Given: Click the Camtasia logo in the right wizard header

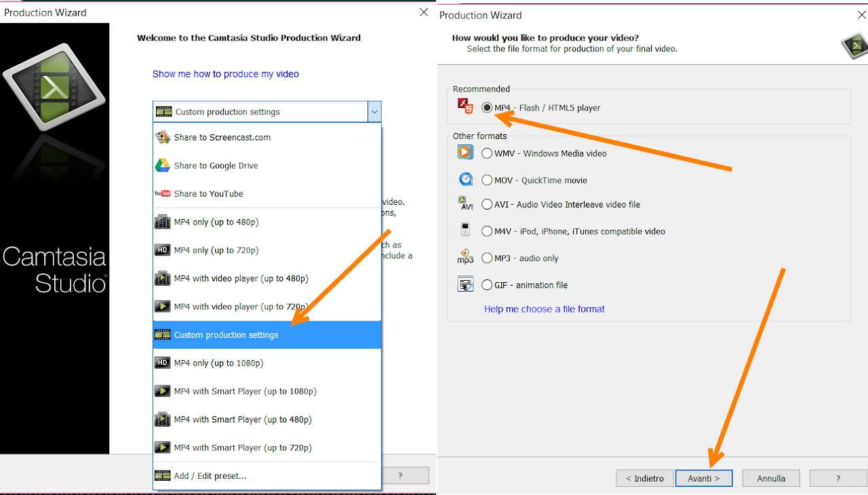Looking at the screenshot, I should pos(854,46).
